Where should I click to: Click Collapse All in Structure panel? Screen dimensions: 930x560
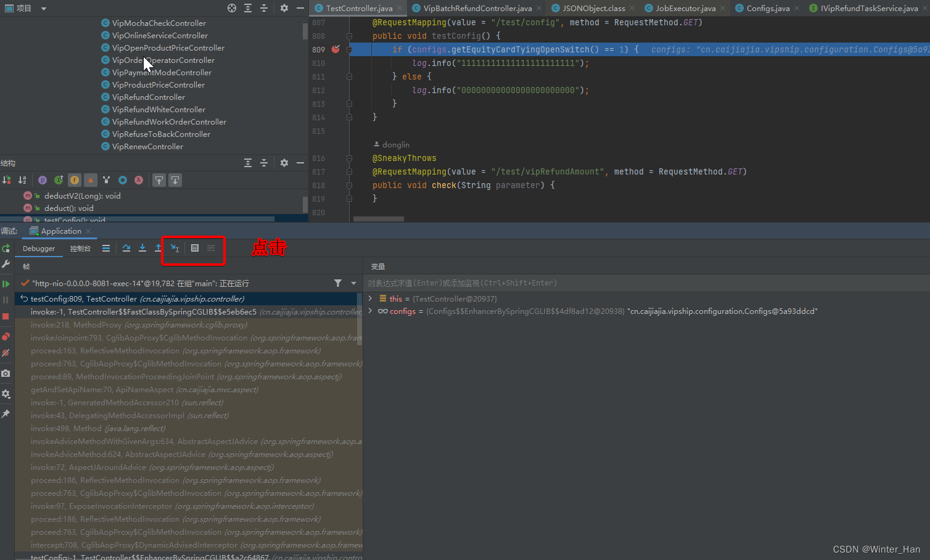(x=264, y=163)
